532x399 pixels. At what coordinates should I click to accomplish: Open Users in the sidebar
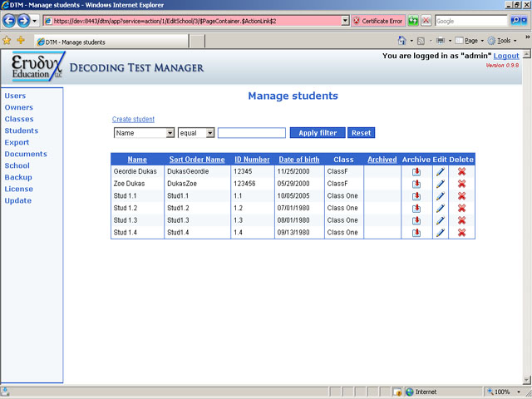(15, 96)
